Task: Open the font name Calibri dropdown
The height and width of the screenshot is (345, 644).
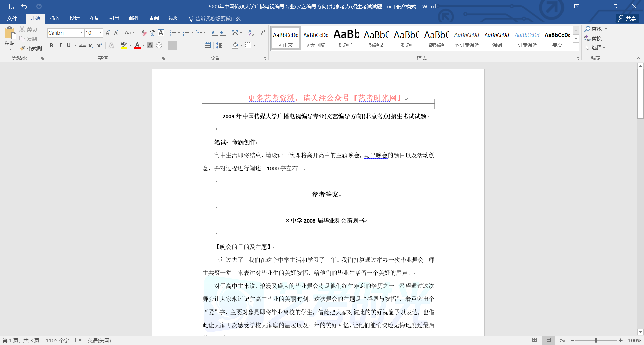Action: (81, 33)
